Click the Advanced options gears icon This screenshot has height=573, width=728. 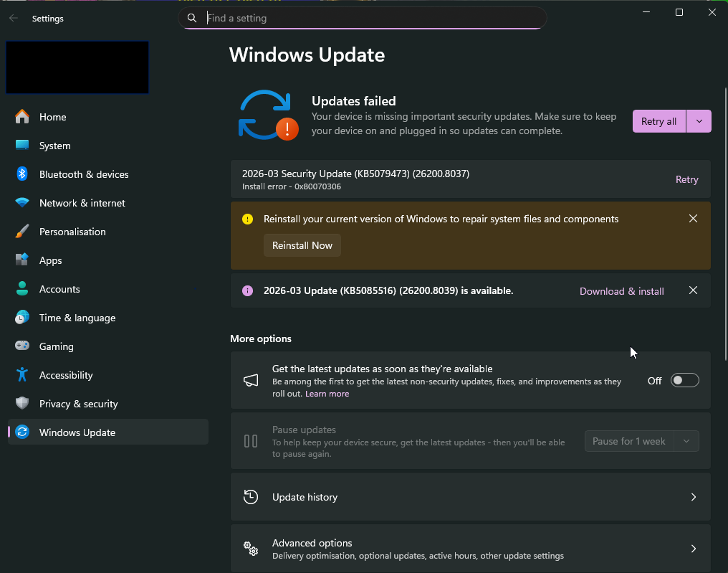point(251,549)
